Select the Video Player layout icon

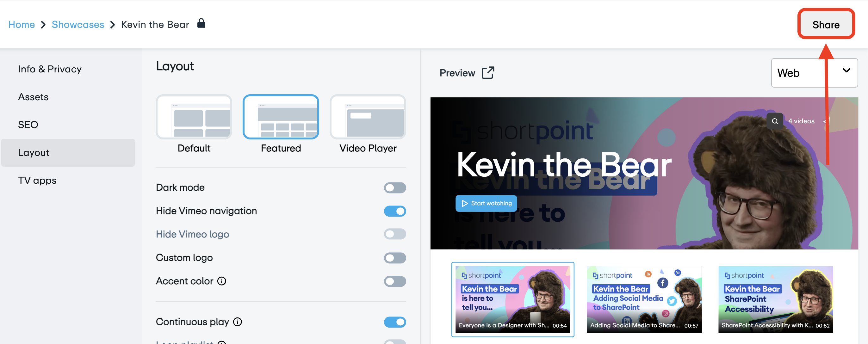pyautogui.click(x=368, y=117)
